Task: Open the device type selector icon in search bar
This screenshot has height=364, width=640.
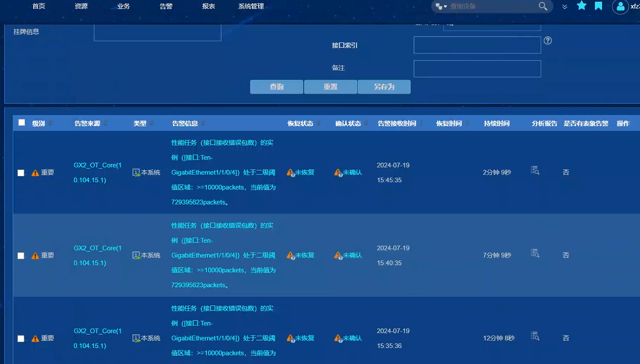Action: [x=441, y=6]
